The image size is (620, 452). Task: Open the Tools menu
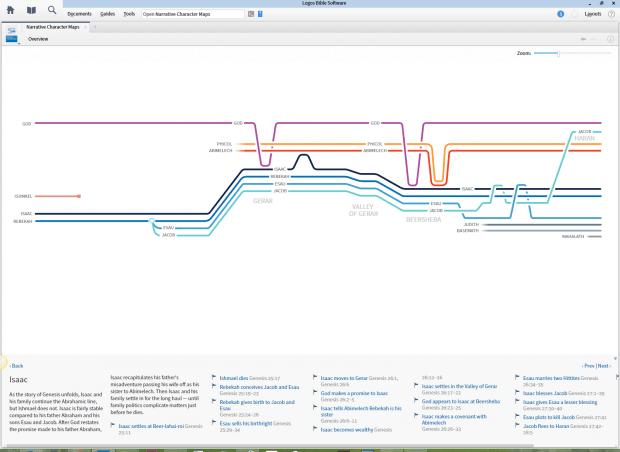[130, 14]
